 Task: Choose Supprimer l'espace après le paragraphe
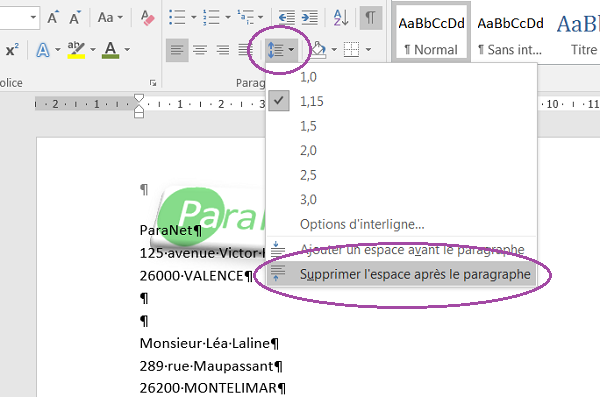[402, 274]
